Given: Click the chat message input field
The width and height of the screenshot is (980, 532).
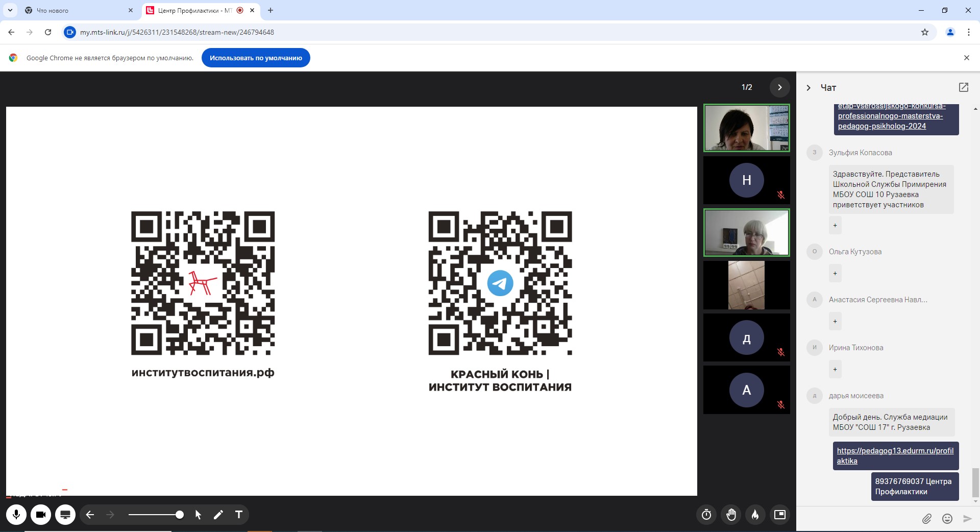Looking at the screenshot, I should point(860,519).
